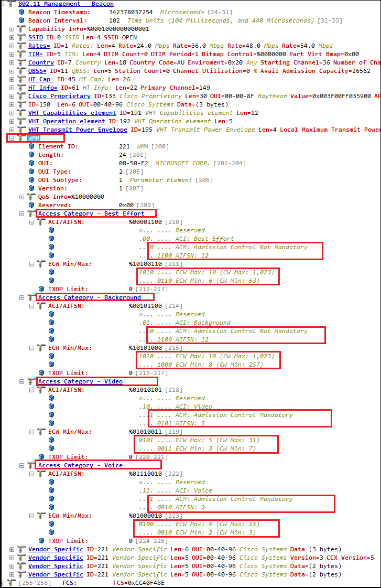Collapse the WMM element node
This screenshot has height=588, width=381.
pyautogui.click(x=12, y=138)
